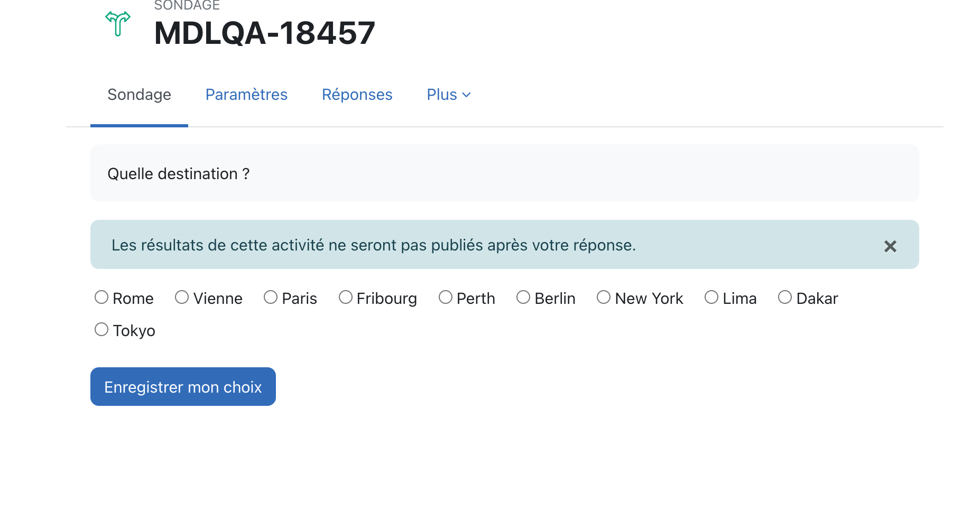Open the Réponses tab
The image size is (980, 520).
tap(357, 95)
